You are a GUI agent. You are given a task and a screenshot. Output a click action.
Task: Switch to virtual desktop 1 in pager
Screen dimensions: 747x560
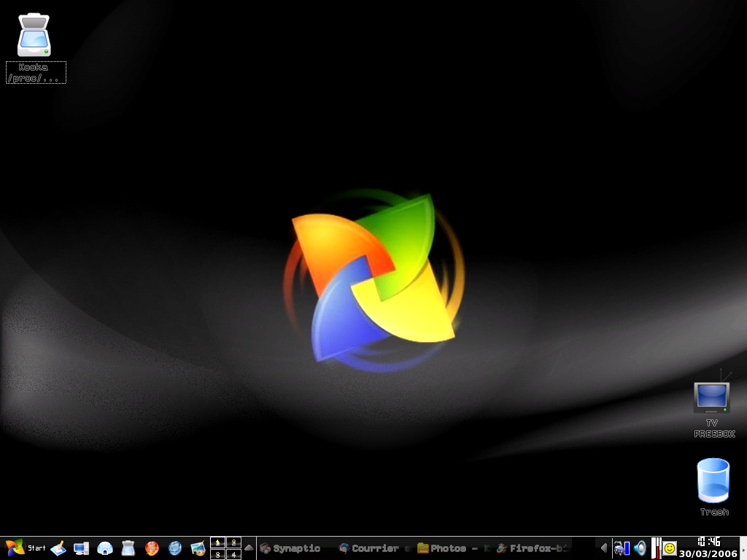[x=217, y=542]
